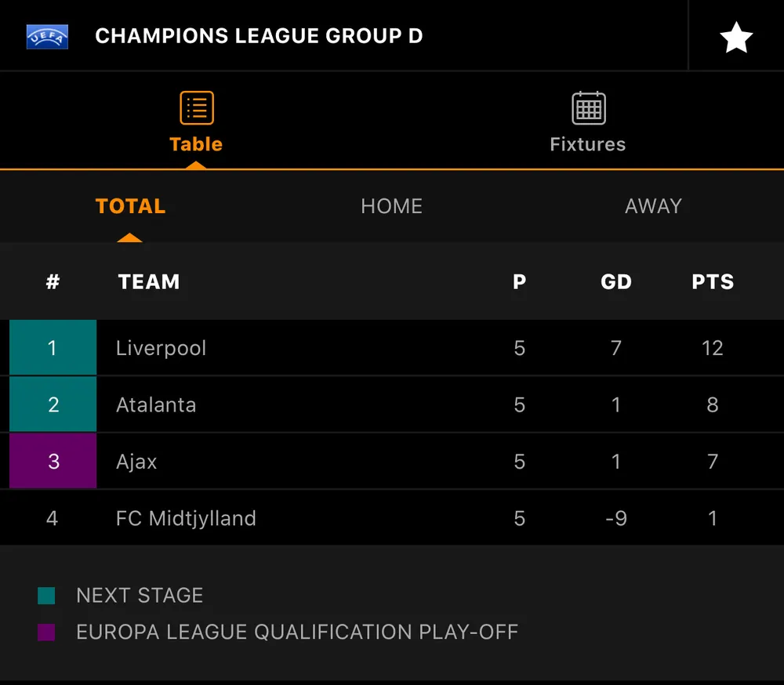The width and height of the screenshot is (784, 685).
Task: Click the UEFA logo icon
Action: click(47, 37)
